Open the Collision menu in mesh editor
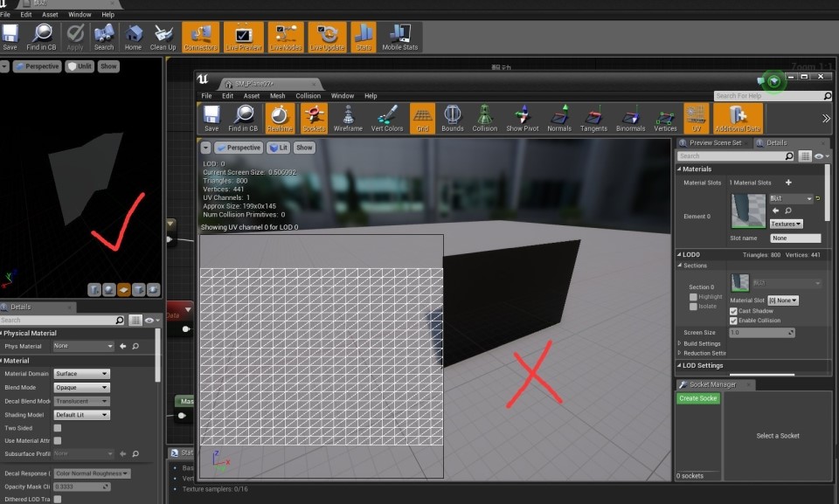Screen dimensions: 839x504 308,96
